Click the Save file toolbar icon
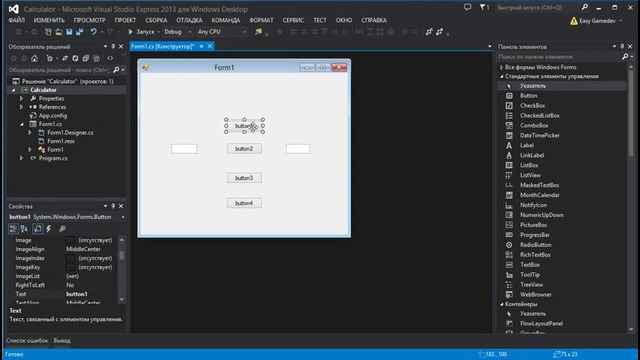The width and height of the screenshot is (640, 360). (x=69, y=32)
